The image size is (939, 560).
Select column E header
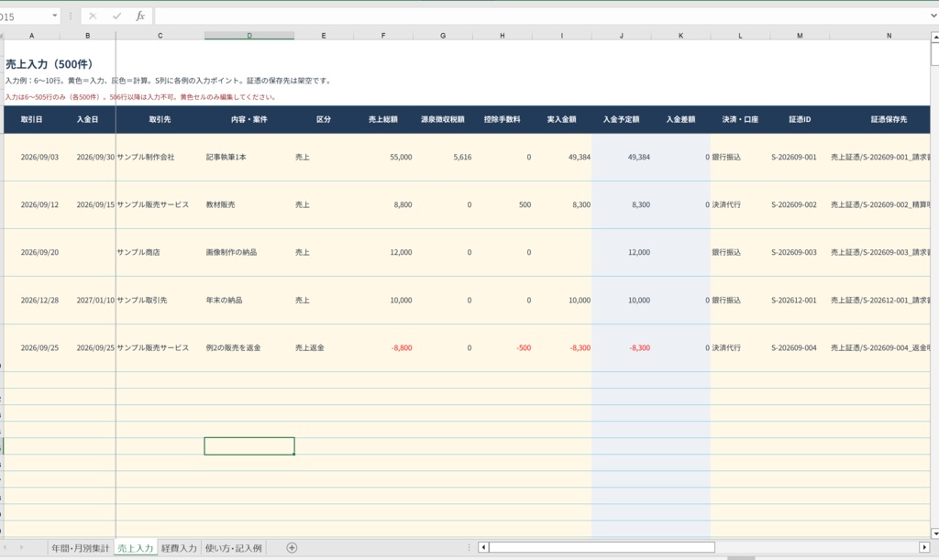tap(324, 36)
